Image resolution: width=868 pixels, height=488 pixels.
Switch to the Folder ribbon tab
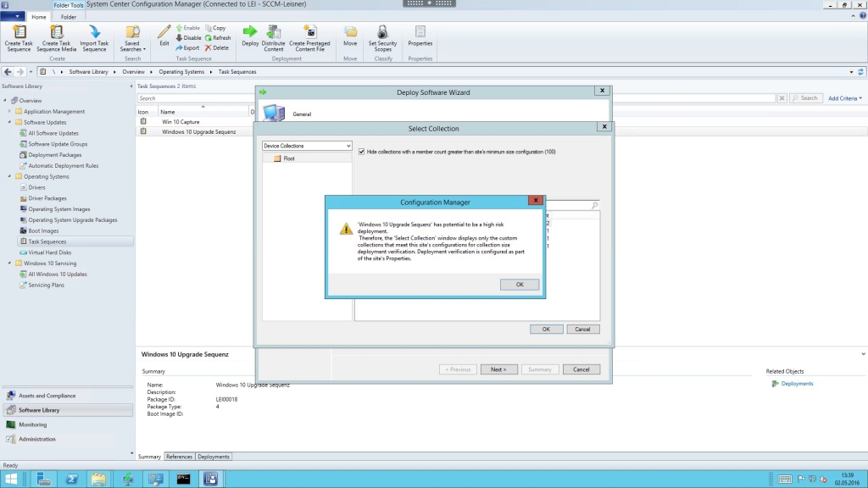click(69, 17)
